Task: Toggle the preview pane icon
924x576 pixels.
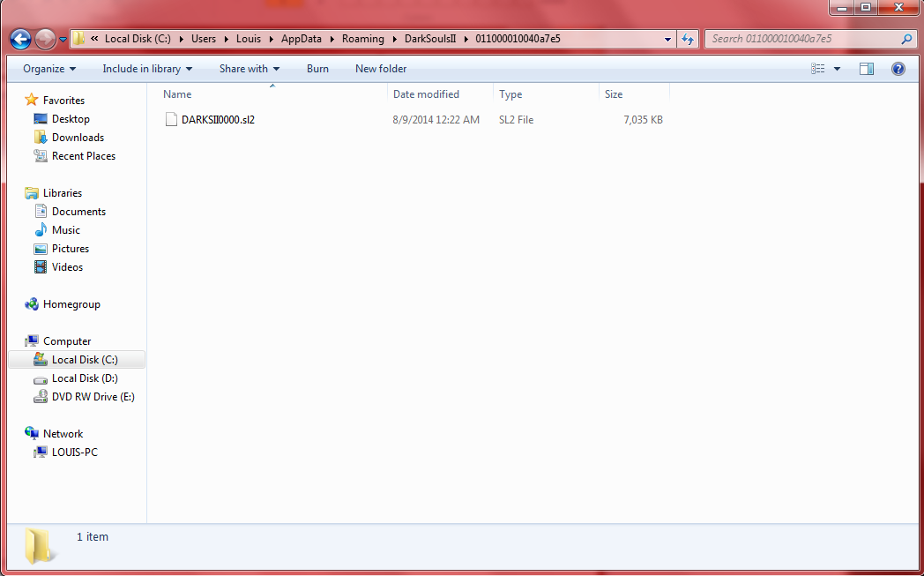Action: [867, 69]
